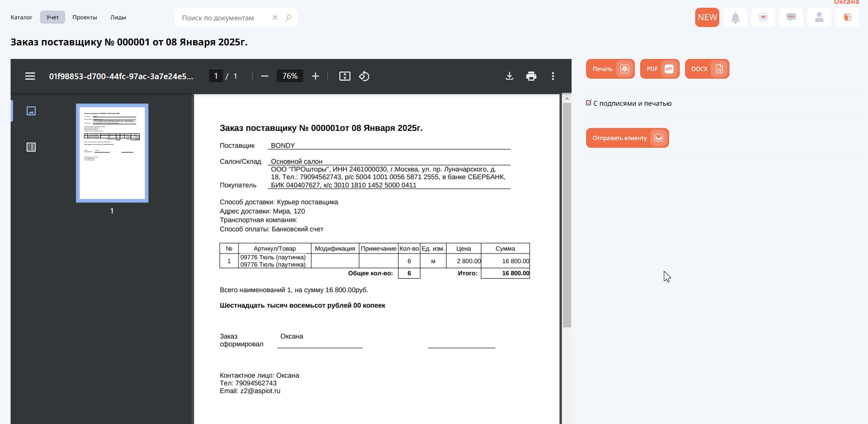Go to Проекты section
This screenshot has width=868, height=424.
[84, 17]
